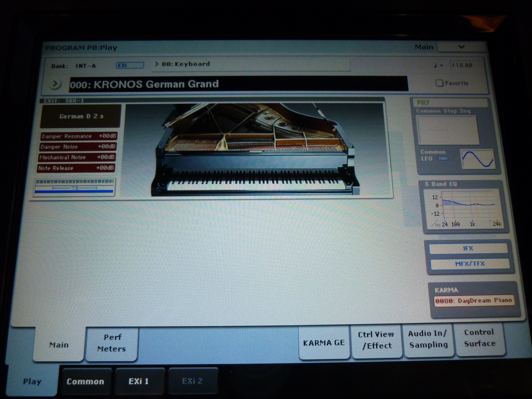Open the 3 Band EQ graph
532x399 pixels.
click(464, 209)
